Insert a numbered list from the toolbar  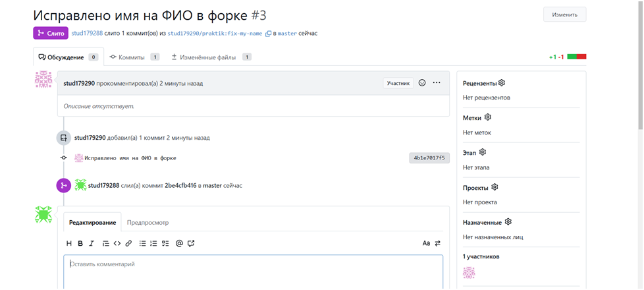click(x=153, y=243)
